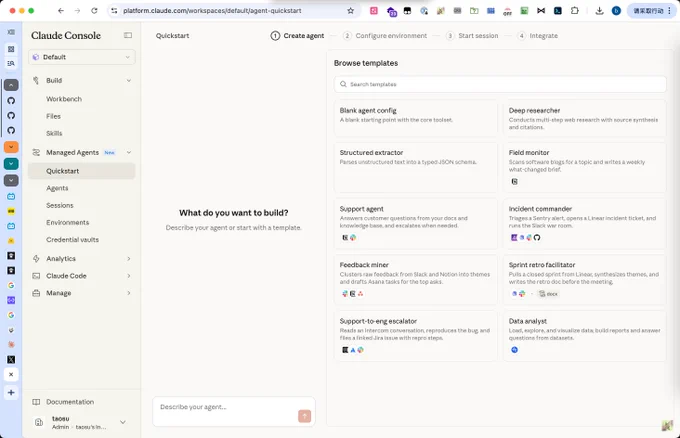Screen dimensions: 680x438
Task: View site information icon in address bar
Action: click(x=114, y=11)
